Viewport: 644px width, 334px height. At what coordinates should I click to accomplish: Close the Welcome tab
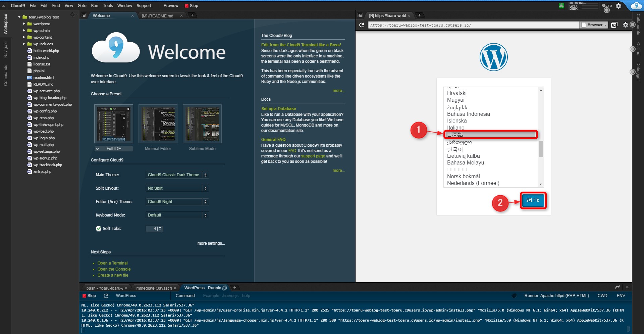pyautogui.click(x=132, y=16)
